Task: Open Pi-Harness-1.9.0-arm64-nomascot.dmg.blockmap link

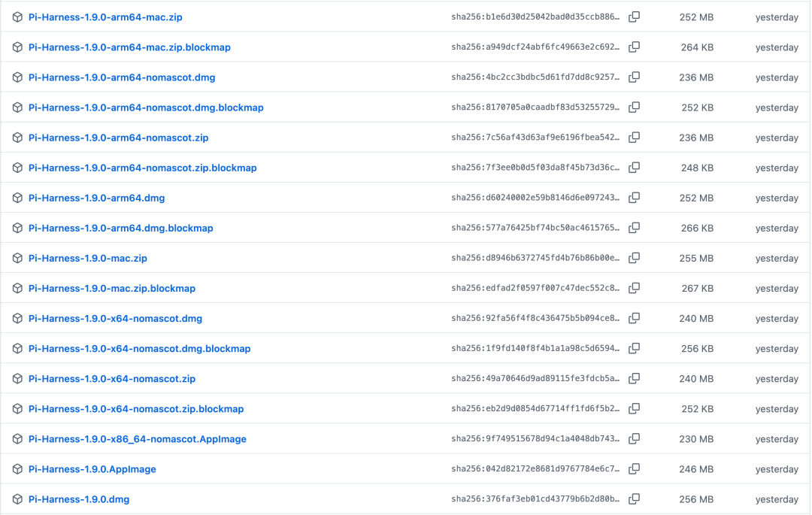Action: [x=146, y=108]
